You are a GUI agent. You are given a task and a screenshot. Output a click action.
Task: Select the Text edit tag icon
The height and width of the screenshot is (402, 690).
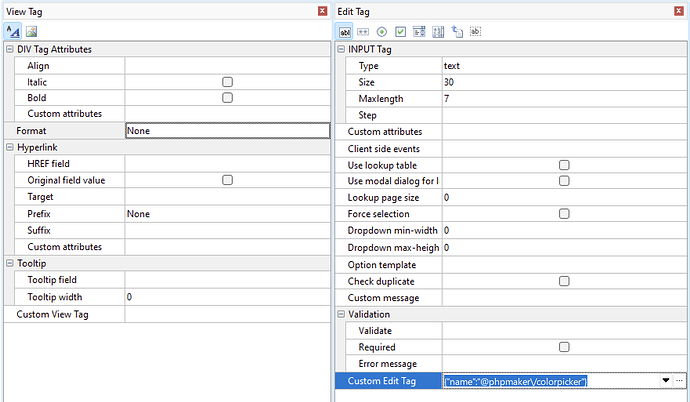tap(345, 31)
